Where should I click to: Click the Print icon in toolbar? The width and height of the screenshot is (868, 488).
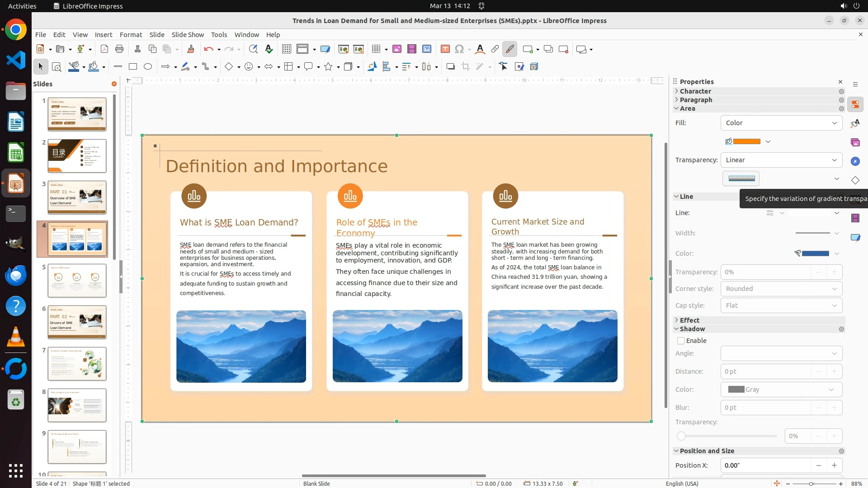click(119, 49)
